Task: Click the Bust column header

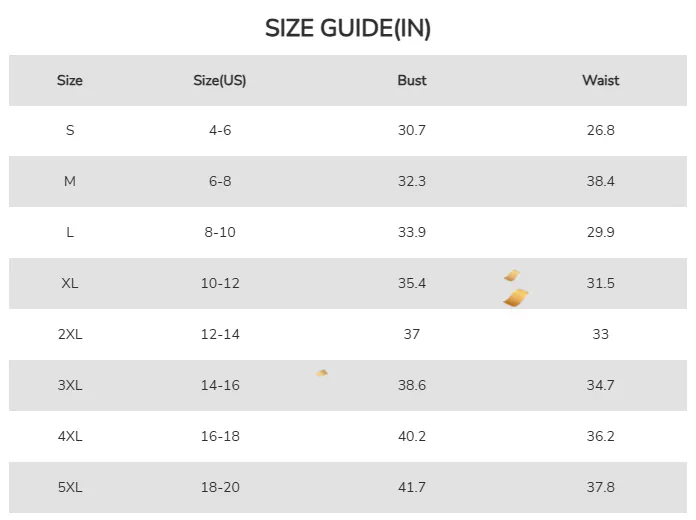Action: [412, 80]
